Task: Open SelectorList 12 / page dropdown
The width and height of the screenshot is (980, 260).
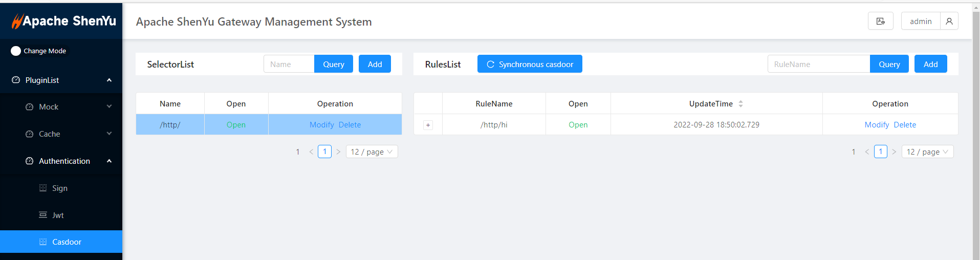Action: pos(372,152)
